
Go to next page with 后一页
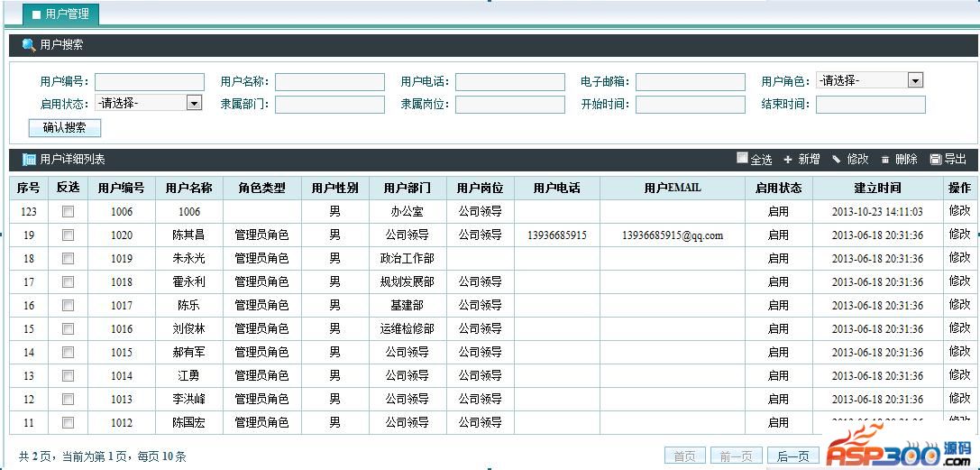coord(793,456)
